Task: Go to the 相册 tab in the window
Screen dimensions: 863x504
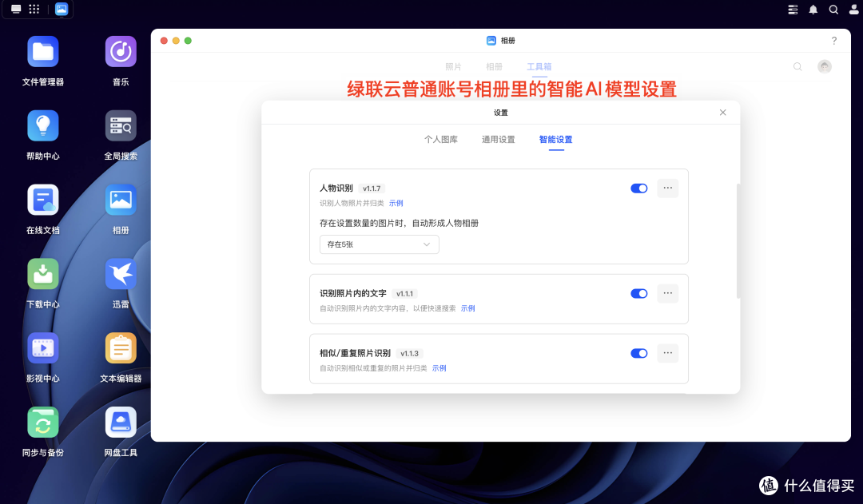Action: coord(495,66)
